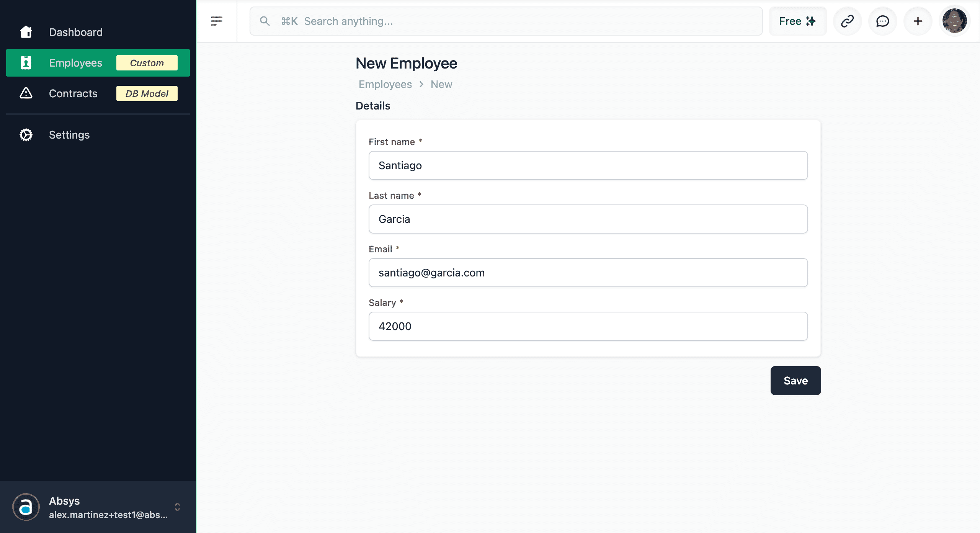Click the Free upgrade sparkle button

(x=797, y=21)
